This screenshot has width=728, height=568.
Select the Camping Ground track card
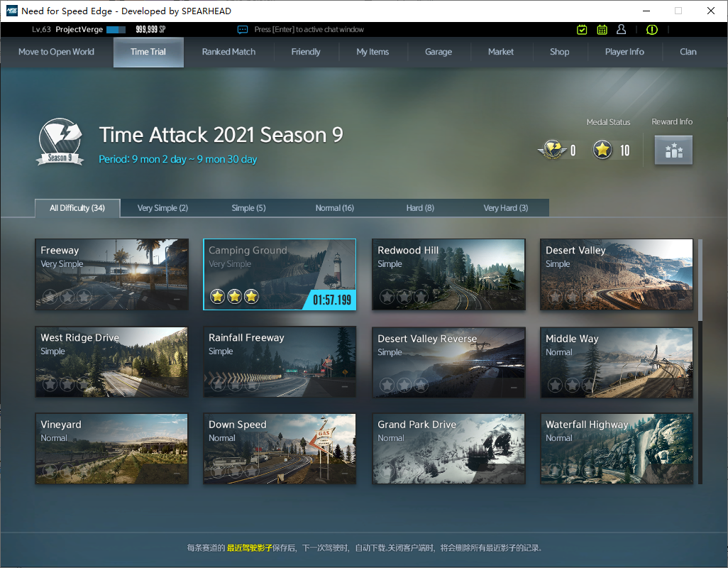(x=280, y=275)
